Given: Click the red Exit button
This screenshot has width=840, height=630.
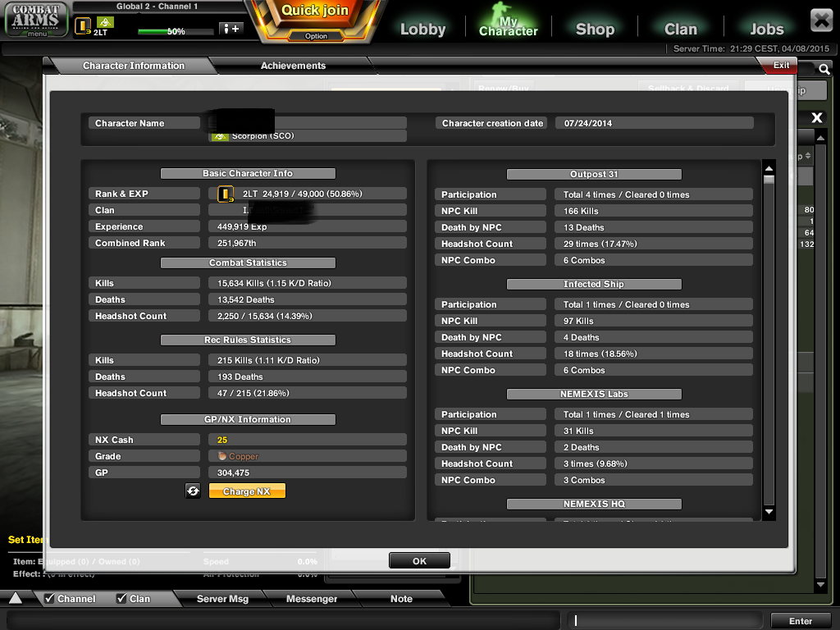Looking at the screenshot, I should [781, 65].
